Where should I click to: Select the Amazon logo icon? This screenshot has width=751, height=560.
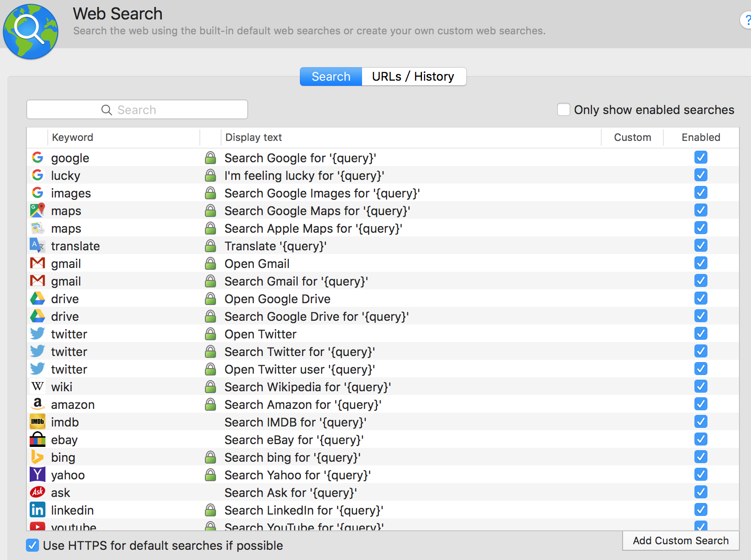pyautogui.click(x=37, y=404)
